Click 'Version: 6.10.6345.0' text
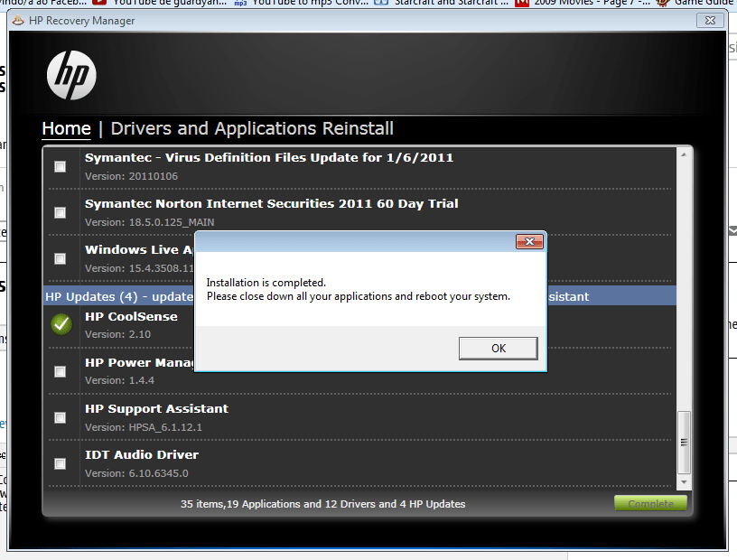737x560 pixels. point(136,473)
